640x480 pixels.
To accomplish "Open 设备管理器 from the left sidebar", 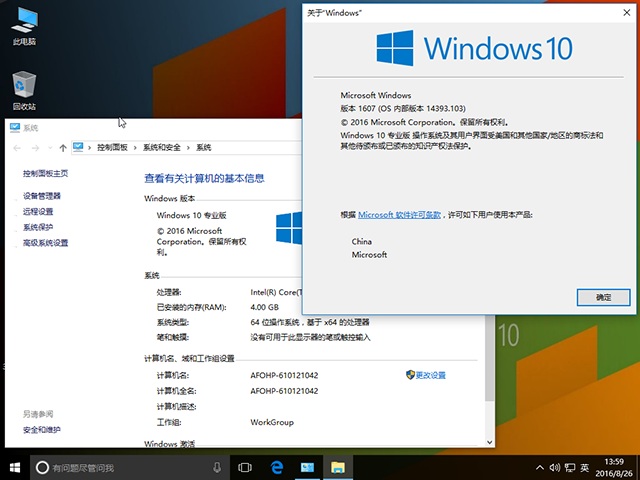I will pyautogui.click(x=42, y=196).
